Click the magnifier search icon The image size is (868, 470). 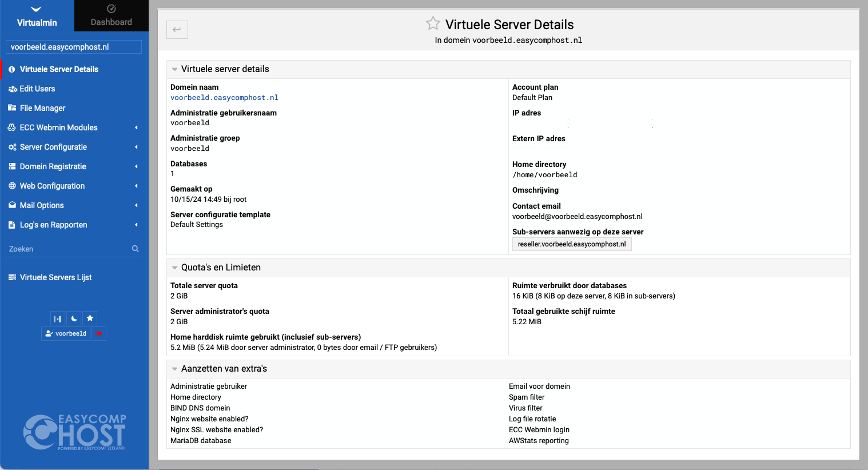(136, 249)
